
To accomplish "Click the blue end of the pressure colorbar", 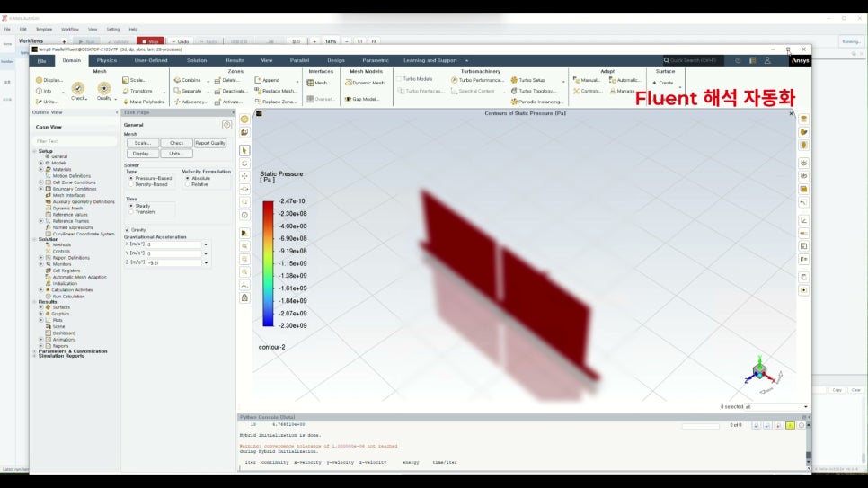I will coord(268,323).
